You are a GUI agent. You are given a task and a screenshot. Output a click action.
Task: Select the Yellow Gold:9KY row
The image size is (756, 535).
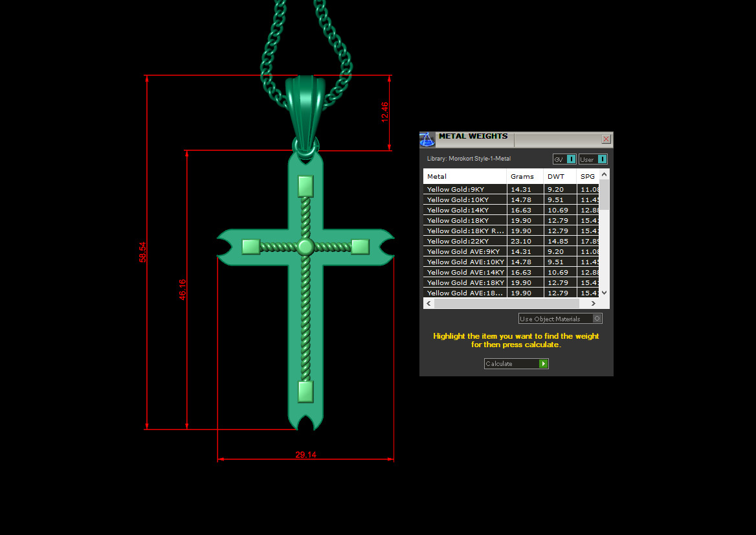(511, 189)
